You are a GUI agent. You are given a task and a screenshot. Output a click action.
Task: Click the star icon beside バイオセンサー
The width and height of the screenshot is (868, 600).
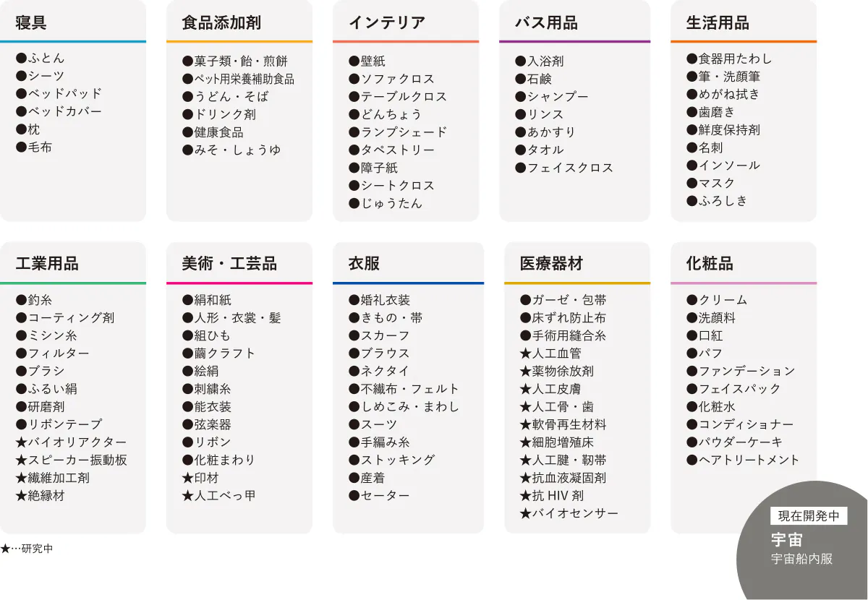tap(525, 514)
